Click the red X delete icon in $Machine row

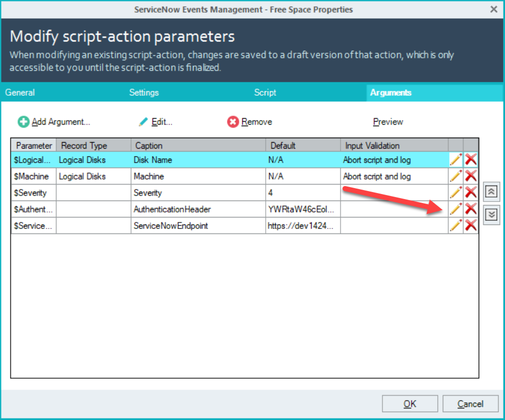471,176
